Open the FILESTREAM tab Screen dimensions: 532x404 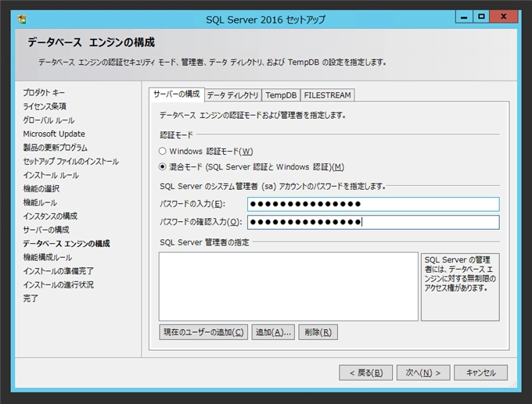pos(327,95)
